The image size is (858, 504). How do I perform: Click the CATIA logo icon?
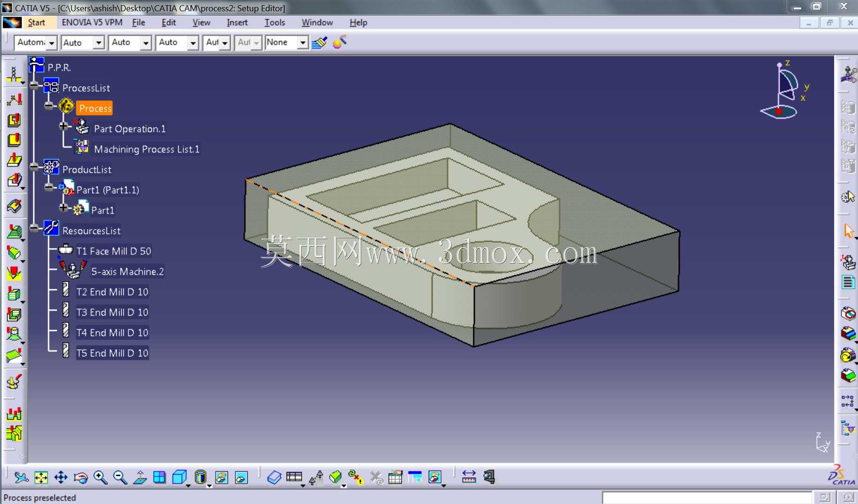[843, 475]
